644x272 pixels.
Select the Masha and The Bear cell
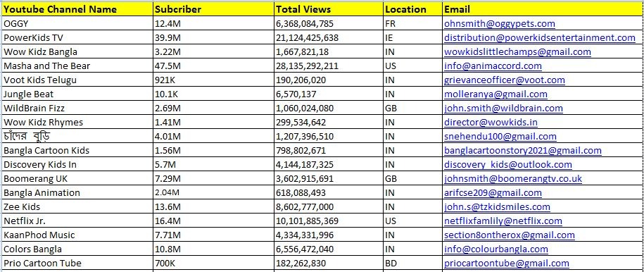coord(77,66)
